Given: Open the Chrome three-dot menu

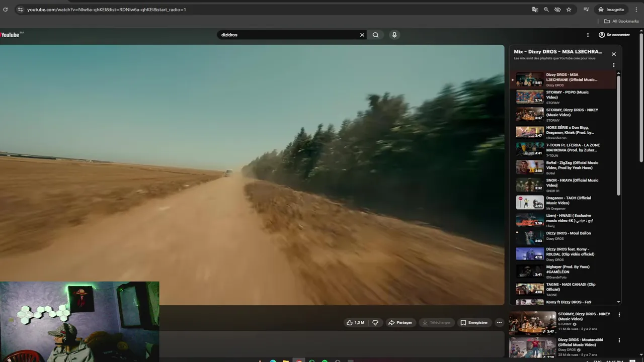Looking at the screenshot, I should pyautogui.click(x=636, y=10).
